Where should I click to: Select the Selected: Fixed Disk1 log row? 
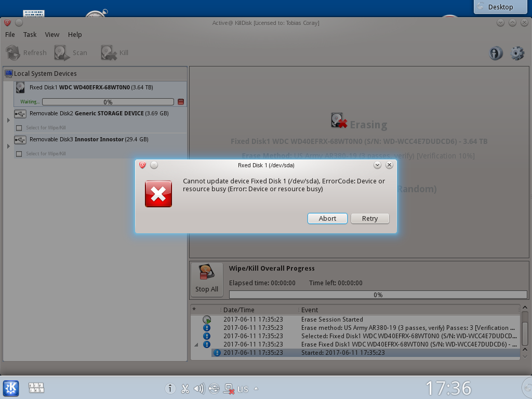(355, 336)
